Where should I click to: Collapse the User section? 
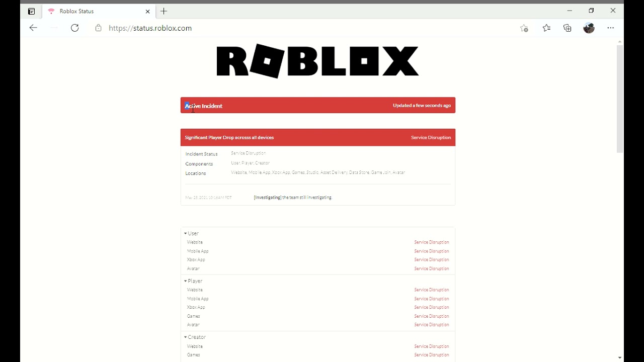tap(192, 233)
